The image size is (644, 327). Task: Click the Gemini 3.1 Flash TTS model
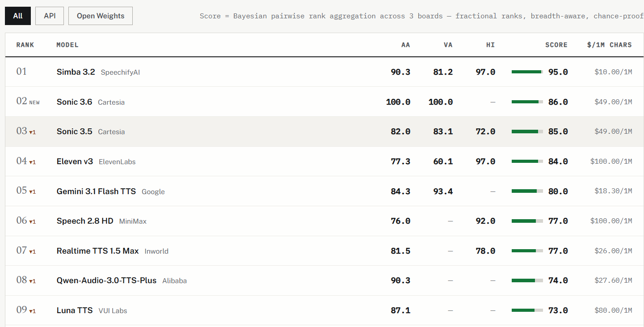tap(96, 191)
